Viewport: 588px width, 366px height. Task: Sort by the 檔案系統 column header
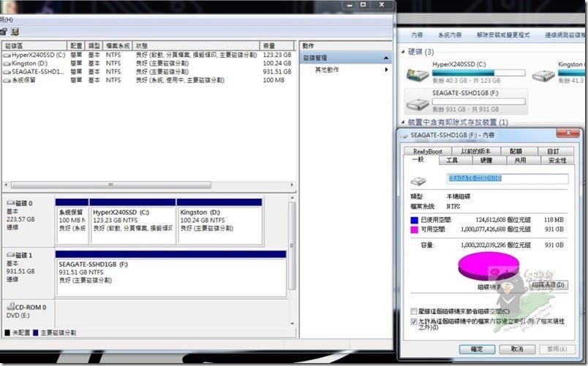pos(118,46)
